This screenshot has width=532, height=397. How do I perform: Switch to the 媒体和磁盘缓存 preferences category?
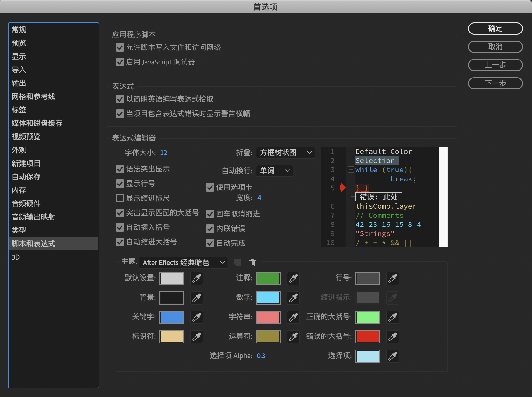pos(37,123)
